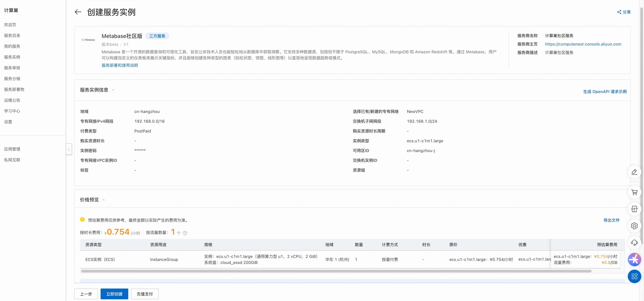Open 服务审核 in the sidebar
The height and width of the screenshot is (301, 644).
click(x=12, y=68)
